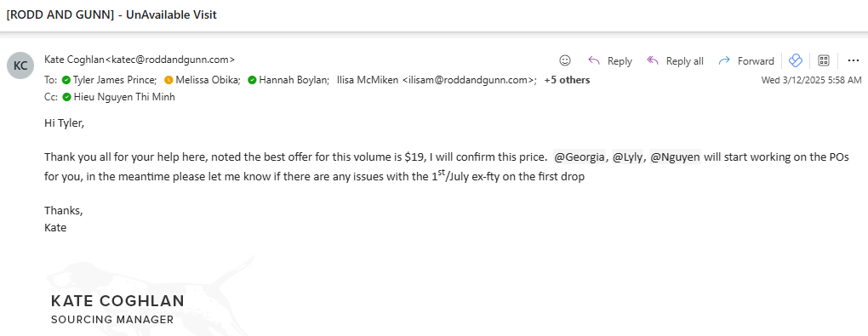Viewport: 868px width, 336px height.
Task: Open the apps grid icon
Action: [824, 60]
